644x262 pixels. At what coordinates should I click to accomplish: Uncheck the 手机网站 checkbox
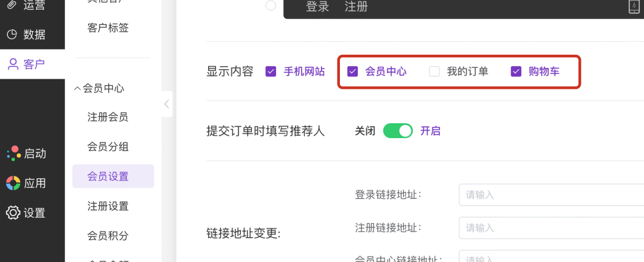[x=271, y=71]
